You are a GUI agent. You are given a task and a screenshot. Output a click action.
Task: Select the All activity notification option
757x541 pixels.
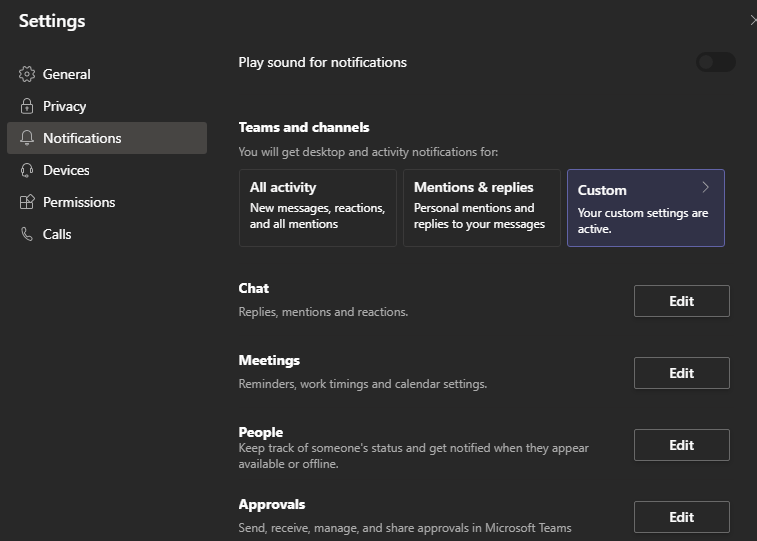point(317,207)
